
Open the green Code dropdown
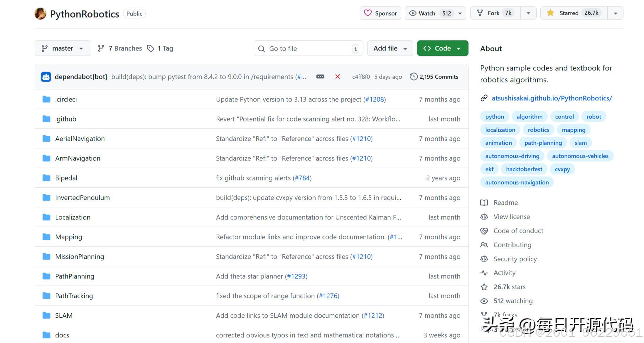[443, 48]
